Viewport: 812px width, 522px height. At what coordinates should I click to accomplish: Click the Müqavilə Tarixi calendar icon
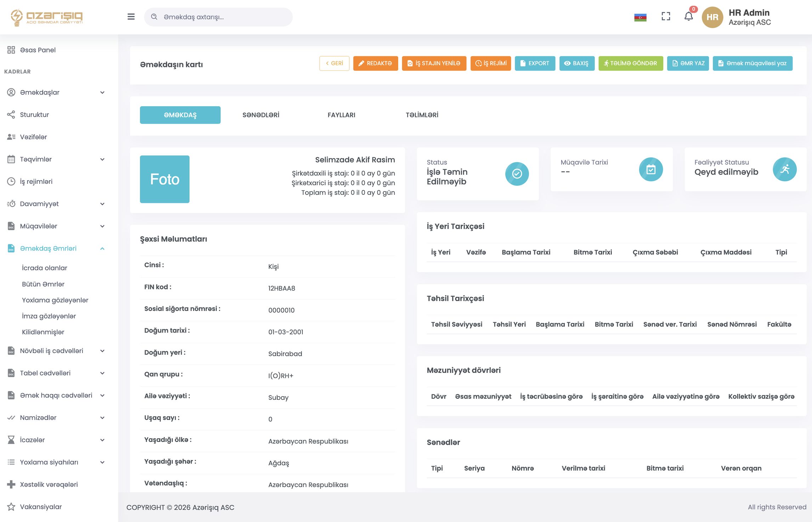coord(651,169)
